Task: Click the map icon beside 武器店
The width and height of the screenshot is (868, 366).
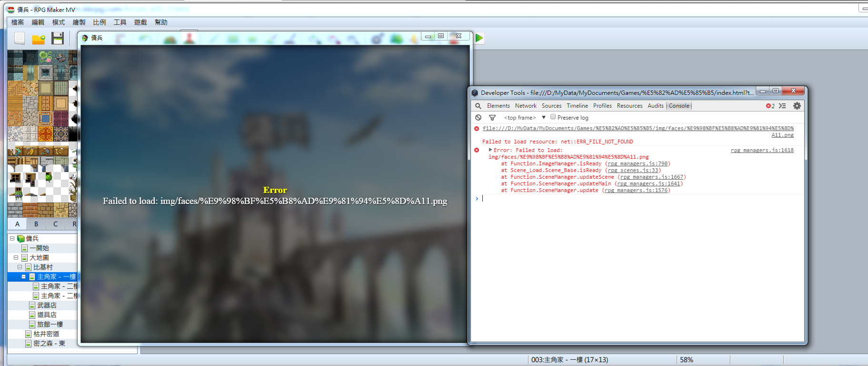Action: 32,305
